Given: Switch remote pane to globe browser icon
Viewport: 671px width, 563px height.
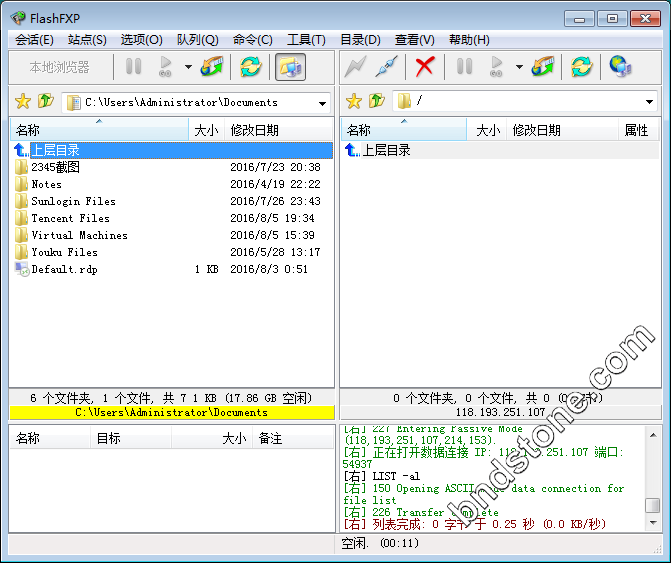Looking at the screenshot, I should (x=620, y=67).
